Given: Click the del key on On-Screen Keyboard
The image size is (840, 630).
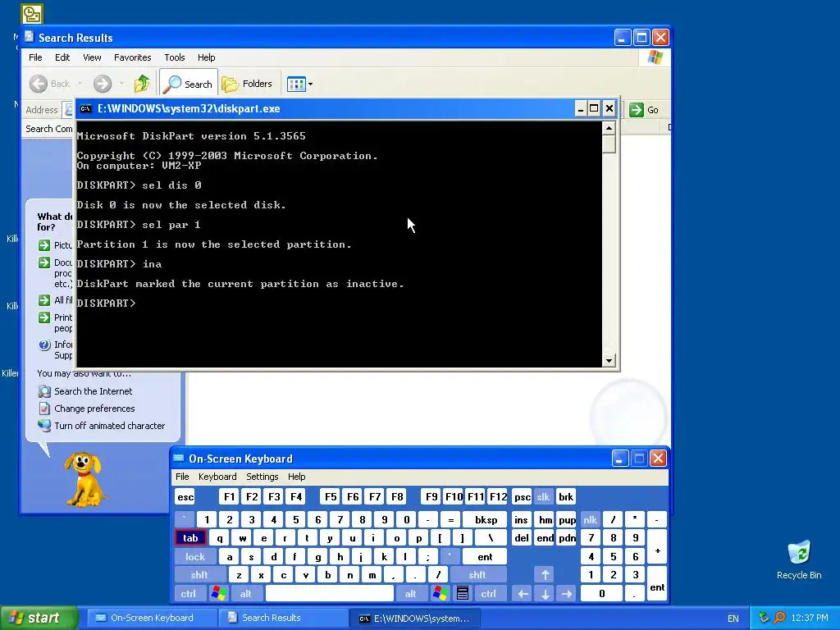Looking at the screenshot, I should [x=522, y=538].
